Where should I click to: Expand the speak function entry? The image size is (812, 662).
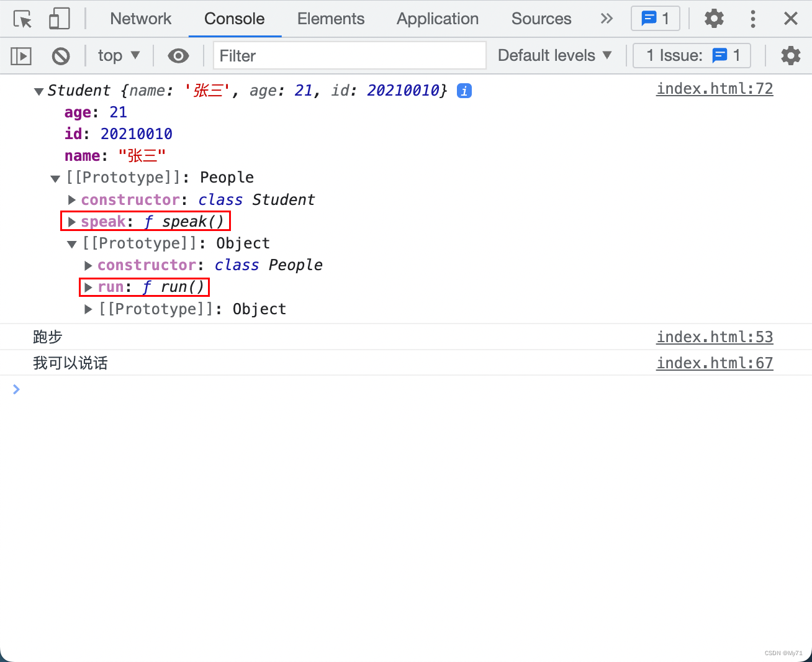pos(72,222)
